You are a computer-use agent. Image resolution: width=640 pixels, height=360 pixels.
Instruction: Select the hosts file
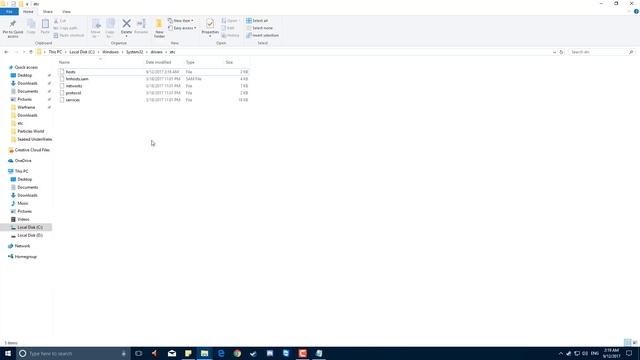[153, 72]
